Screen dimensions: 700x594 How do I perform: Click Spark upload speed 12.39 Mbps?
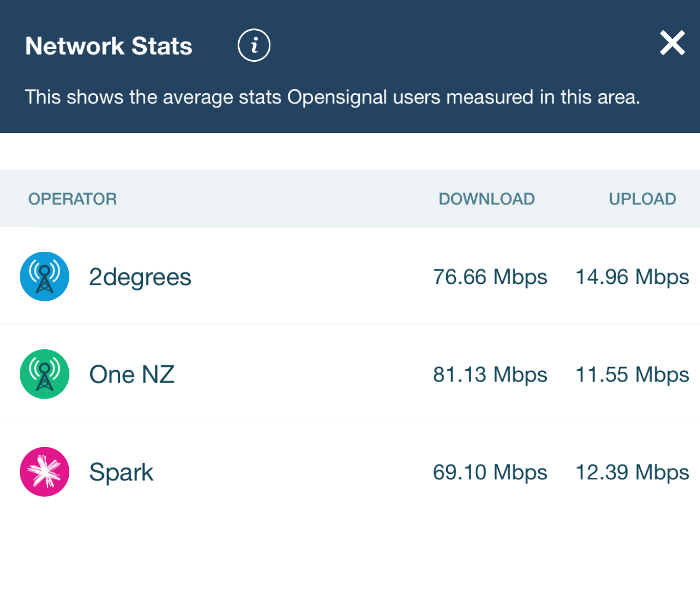[632, 472]
